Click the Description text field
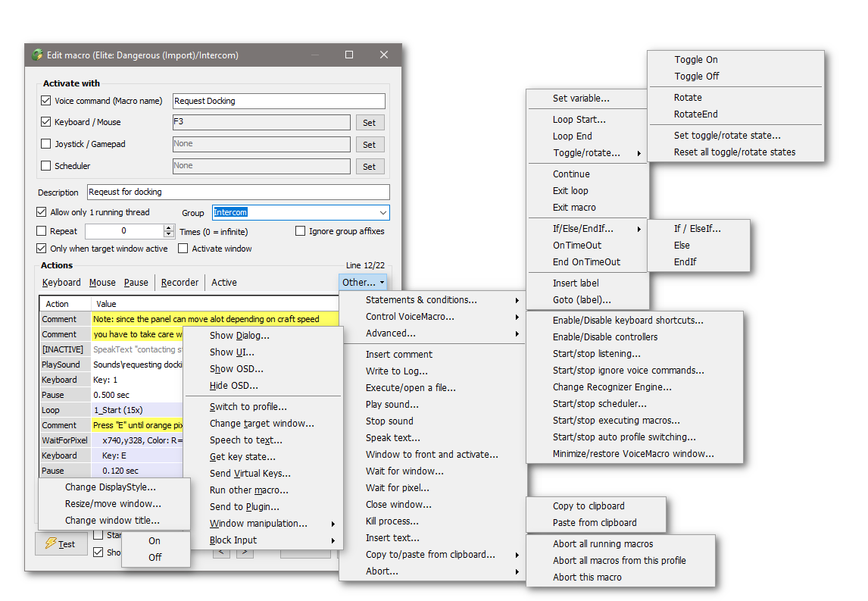 pos(239,192)
